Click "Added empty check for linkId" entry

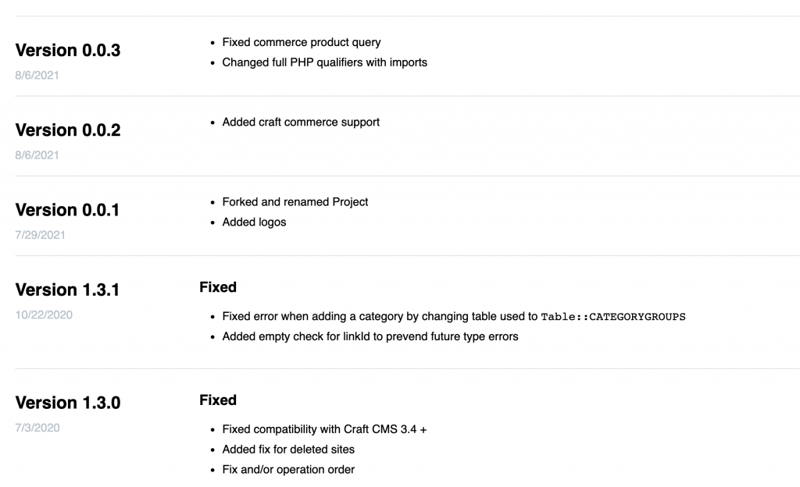(370, 336)
